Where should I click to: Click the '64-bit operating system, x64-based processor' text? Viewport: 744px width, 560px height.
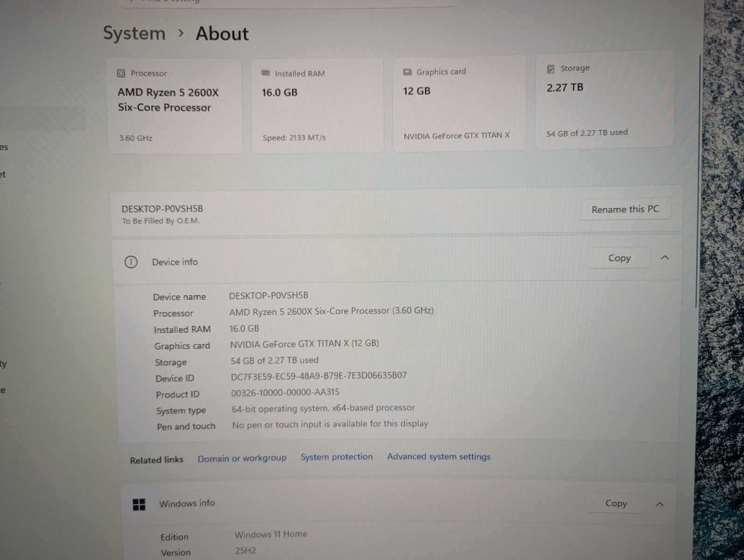323,408
